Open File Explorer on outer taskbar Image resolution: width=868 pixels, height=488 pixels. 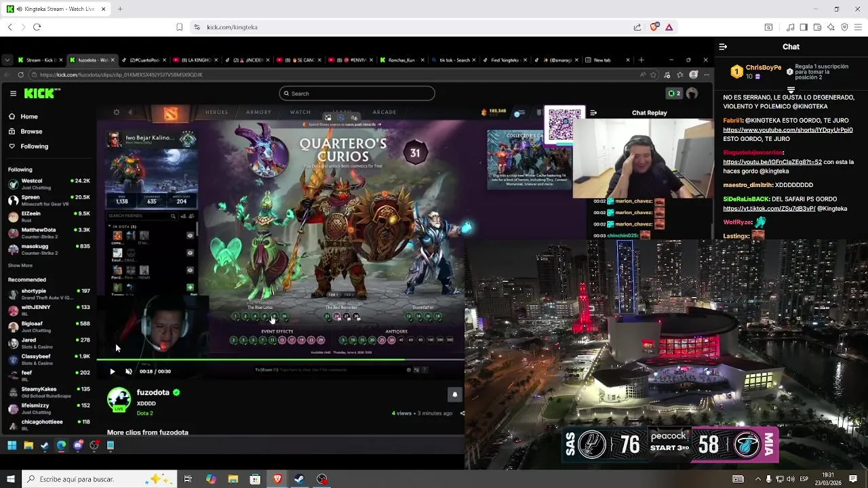233,479
